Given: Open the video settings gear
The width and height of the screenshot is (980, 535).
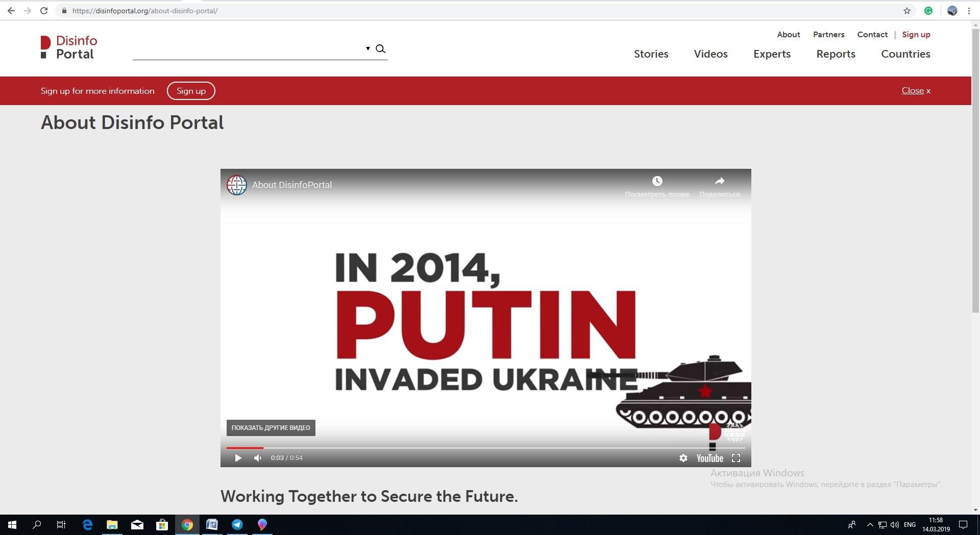Looking at the screenshot, I should [683, 458].
